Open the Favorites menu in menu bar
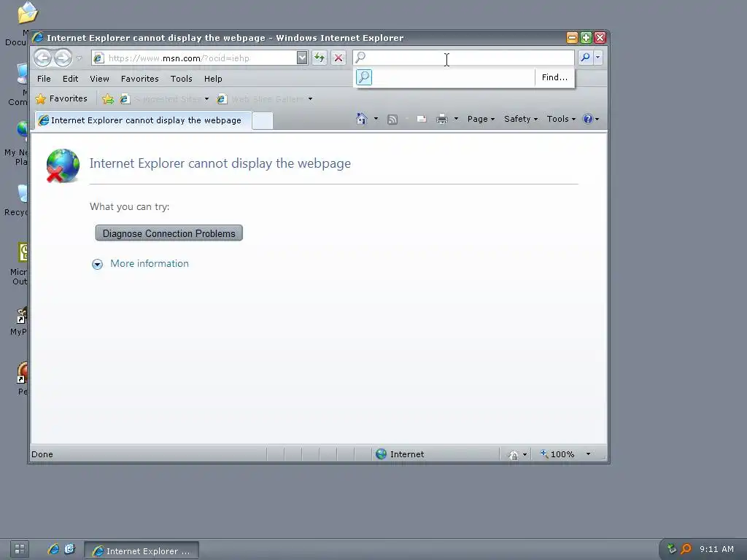747x560 pixels. click(x=139, y=79)
